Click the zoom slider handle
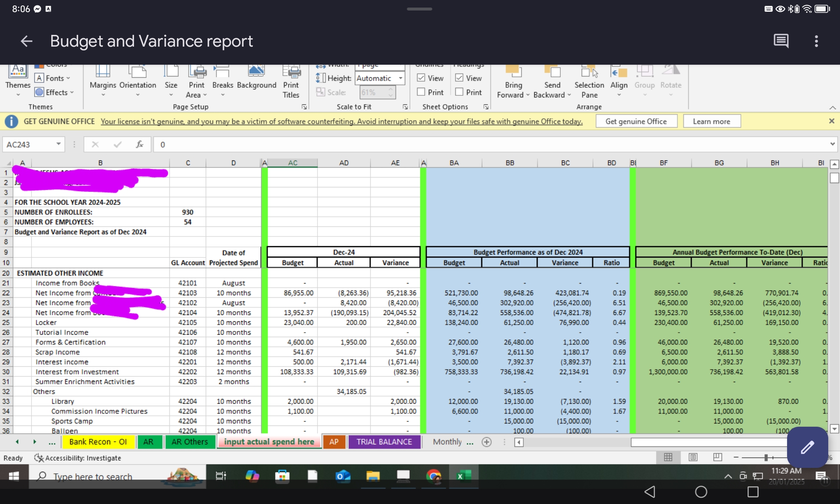 [766, 457]
